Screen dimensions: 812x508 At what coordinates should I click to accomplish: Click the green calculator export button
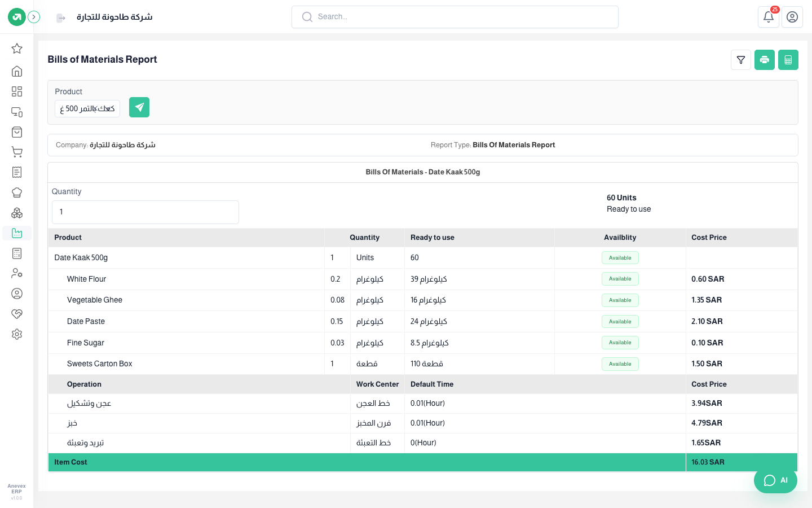pyautogui.click(x=788, y=60)
